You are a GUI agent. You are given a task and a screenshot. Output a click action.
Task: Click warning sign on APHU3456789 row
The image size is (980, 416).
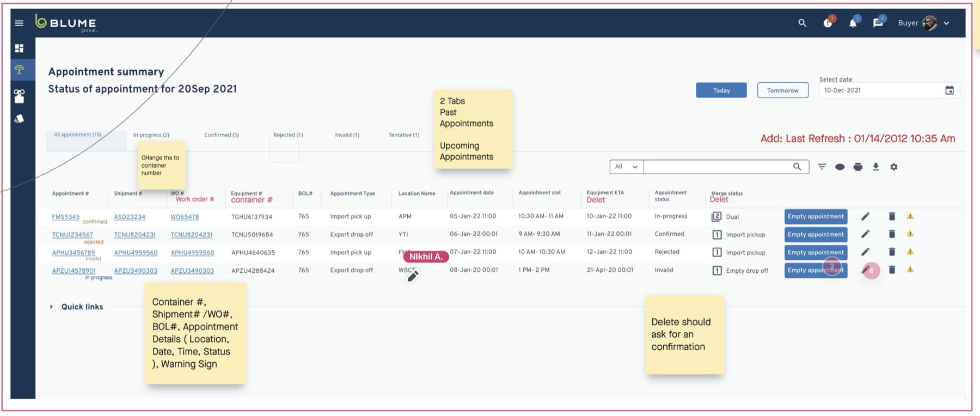[x=910, y=252]
